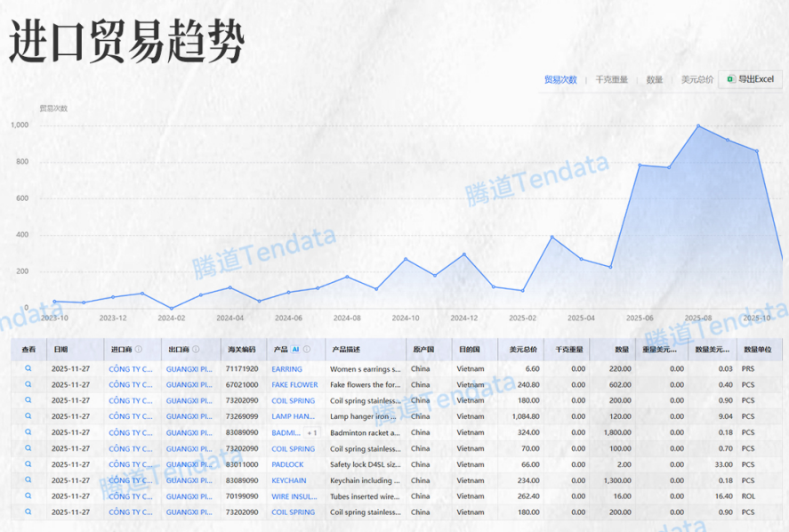Click the 导出Excel export button
This screenshot has height=532, width=789.
pos(752,79)
